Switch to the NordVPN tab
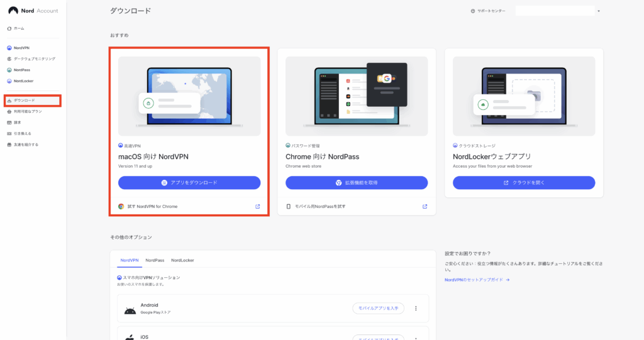 click(x=130, y=260)
